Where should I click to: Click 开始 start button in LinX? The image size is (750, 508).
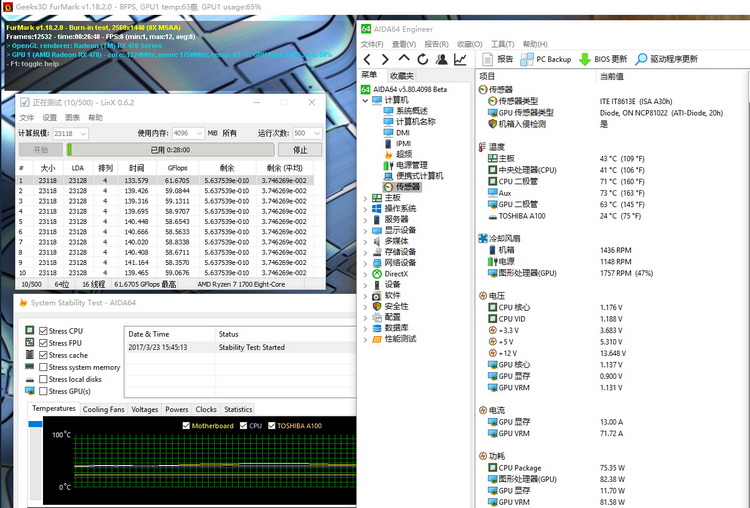[41, 150]
